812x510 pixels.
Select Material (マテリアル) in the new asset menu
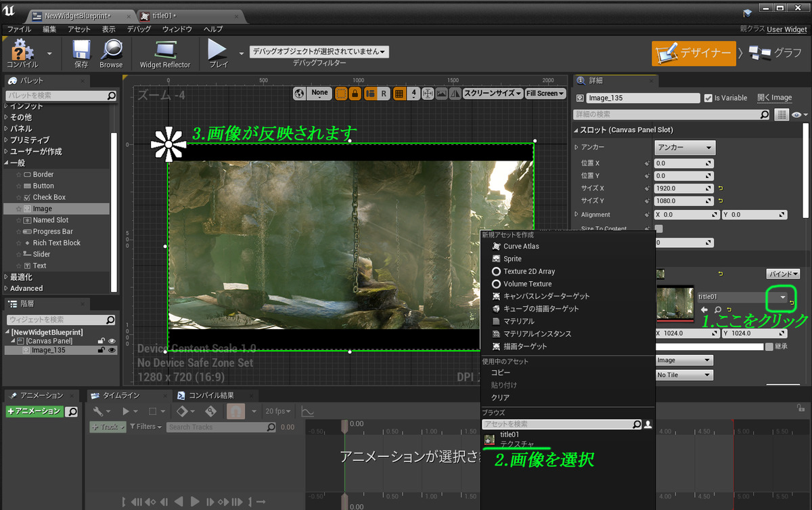[x=519, y=321]
